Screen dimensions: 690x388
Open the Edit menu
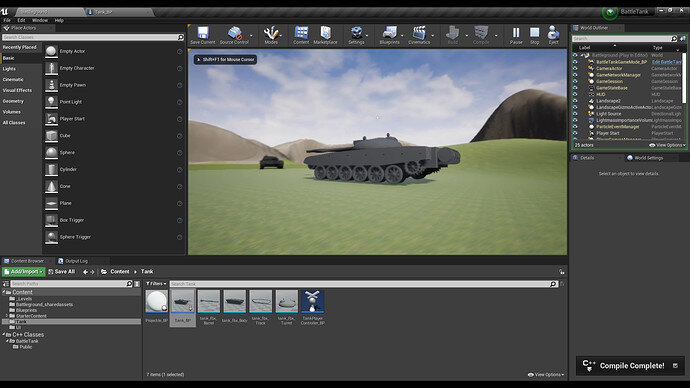(x=21, y=20)
